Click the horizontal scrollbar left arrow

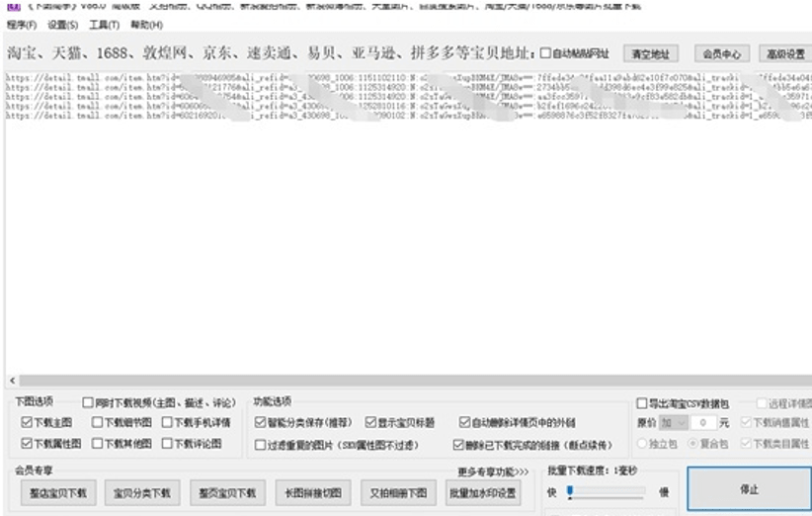pyautogui.click(x=13, y=381)
